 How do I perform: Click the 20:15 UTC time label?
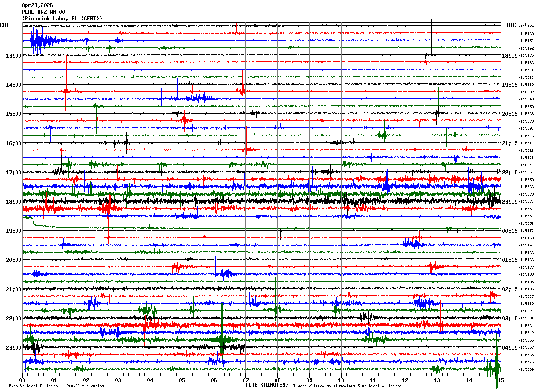510,114
